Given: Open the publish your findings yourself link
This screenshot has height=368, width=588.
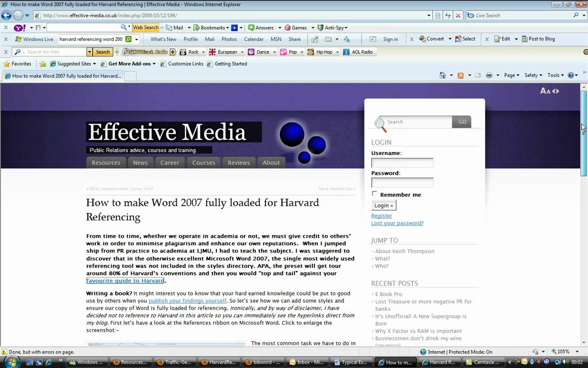Looking at the screenshot, I should pyautogui.click(x=187, y=301).
